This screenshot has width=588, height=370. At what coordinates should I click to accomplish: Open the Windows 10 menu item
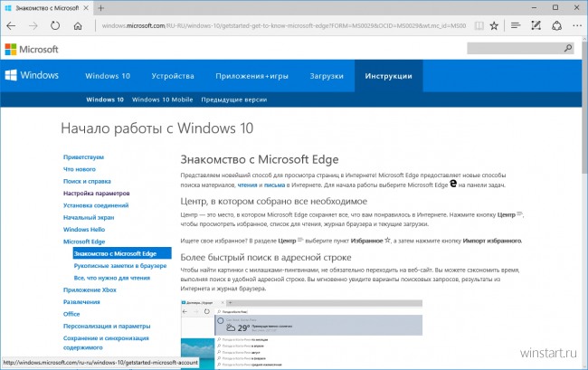[x=108, y=76]
